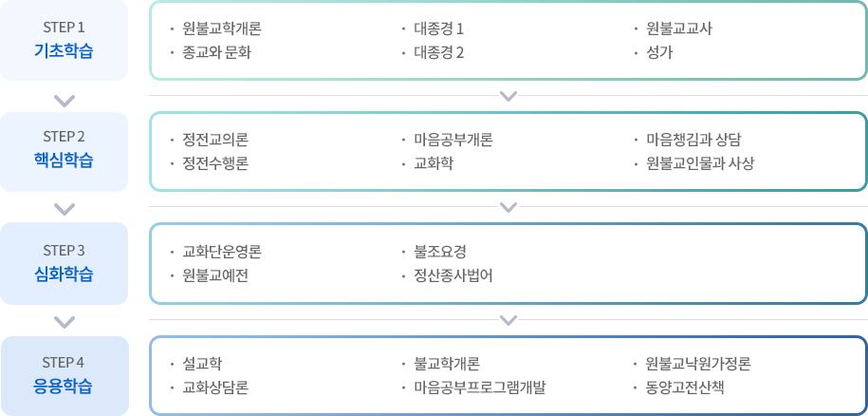Click the center chevron under the 기초학습 course box

pyautogui.click(x=508, y=96)
